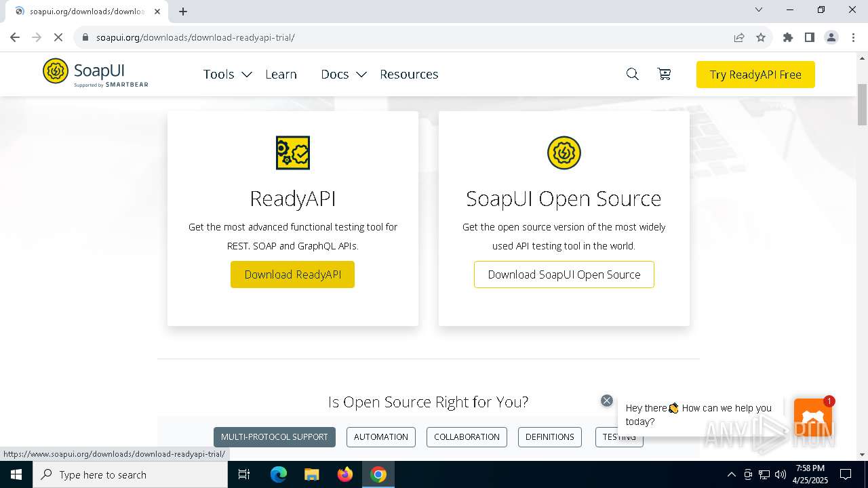The image size is (868, 488).
Task: Click the page vertical scrollbar thumb
Action: [862, 104]
